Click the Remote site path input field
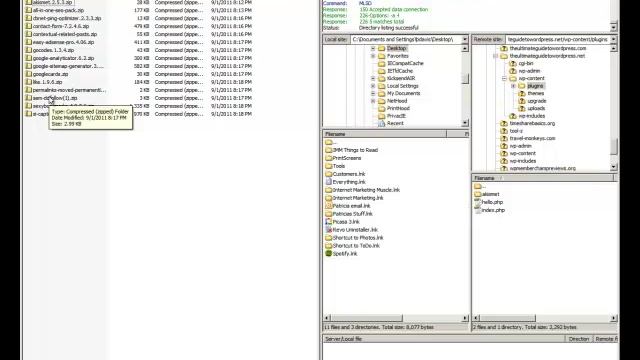 558,39
